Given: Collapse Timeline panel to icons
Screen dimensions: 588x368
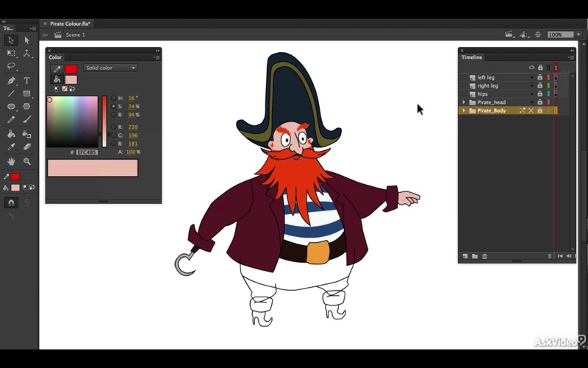Looking at the screenshot, I should (x=572, y=50).
